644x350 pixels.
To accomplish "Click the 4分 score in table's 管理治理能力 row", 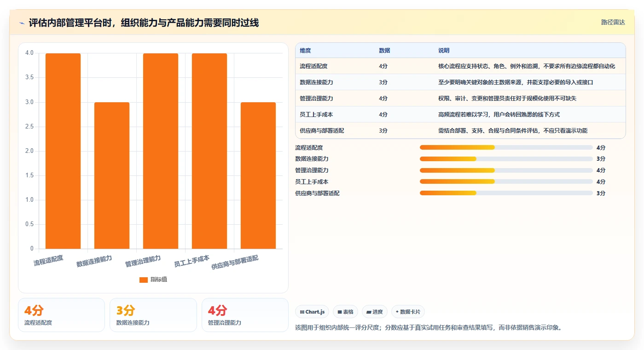I will (383, 99).
